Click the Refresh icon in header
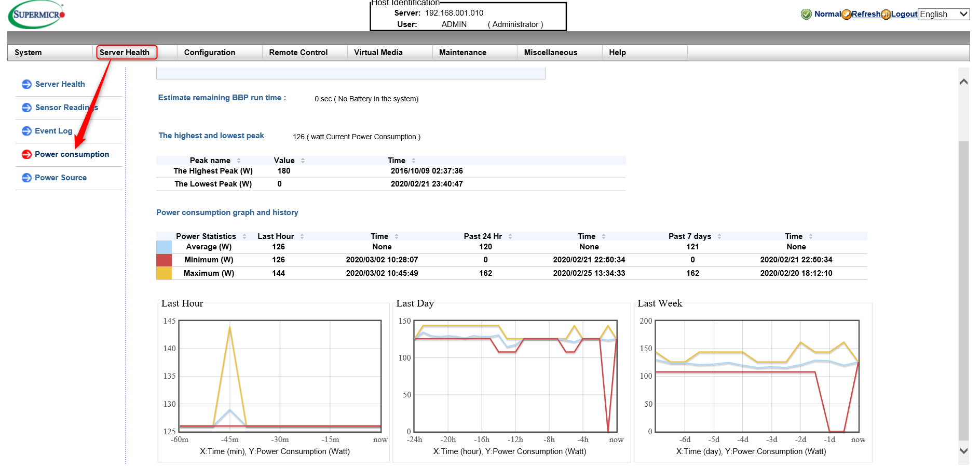980x466 pixels. pos(847,14)
